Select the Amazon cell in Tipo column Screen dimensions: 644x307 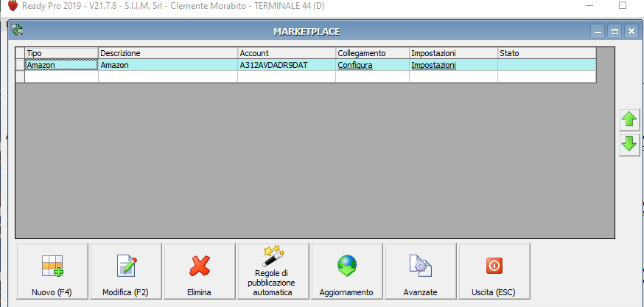tap(62, 65)
